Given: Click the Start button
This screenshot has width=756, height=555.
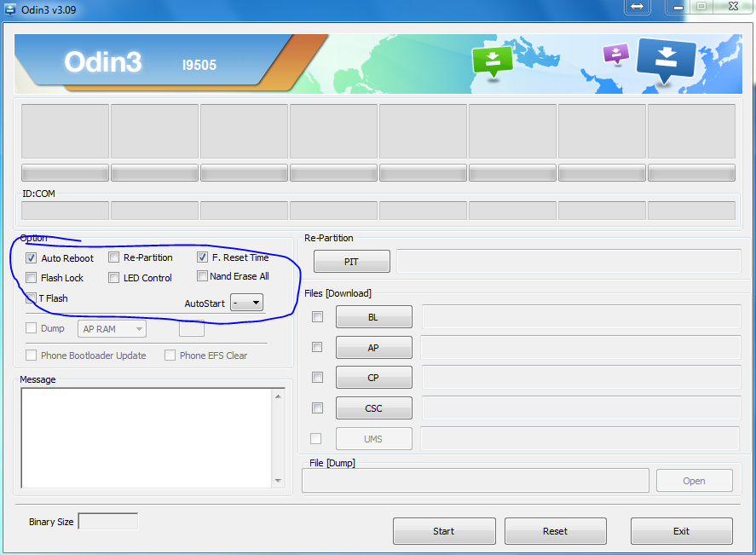Looking at the screenshot, I should [x=444, y=531].
